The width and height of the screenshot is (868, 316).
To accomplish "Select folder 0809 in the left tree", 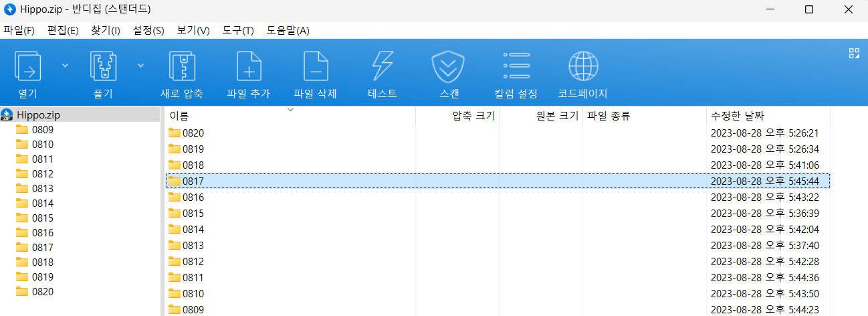I will coord(42,130).
